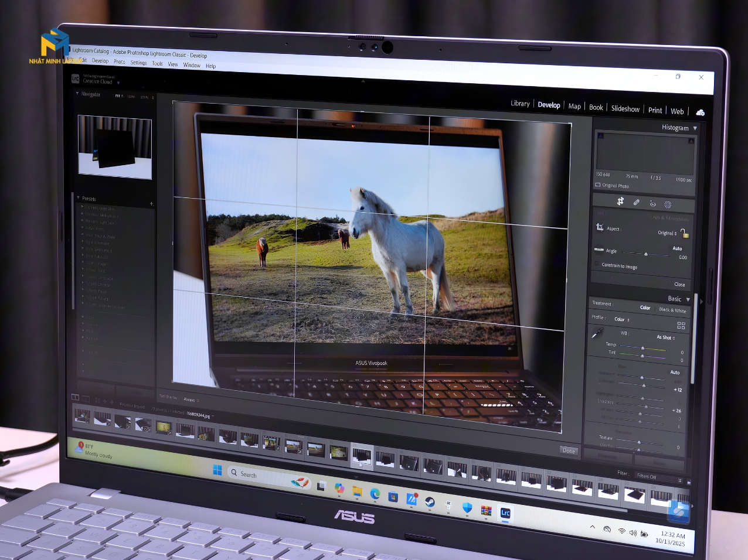This screenshot has width=748, height=560.
Task: Click the Straighten level tool beside Angle
Action: (599, 250)
